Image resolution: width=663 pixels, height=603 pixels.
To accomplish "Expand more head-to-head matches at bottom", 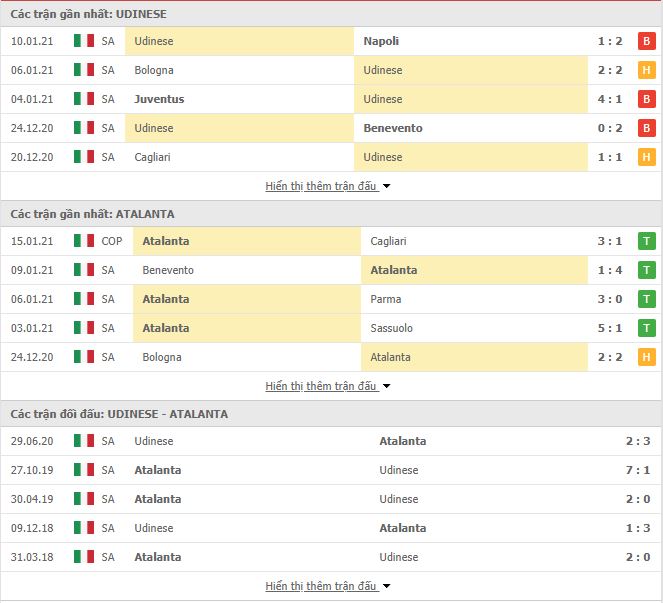I will coord(327,586).
